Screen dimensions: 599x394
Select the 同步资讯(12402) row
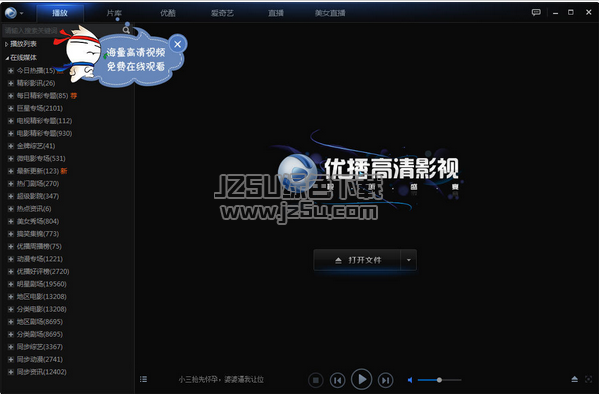pyautogui.click(x=42, y=372)
